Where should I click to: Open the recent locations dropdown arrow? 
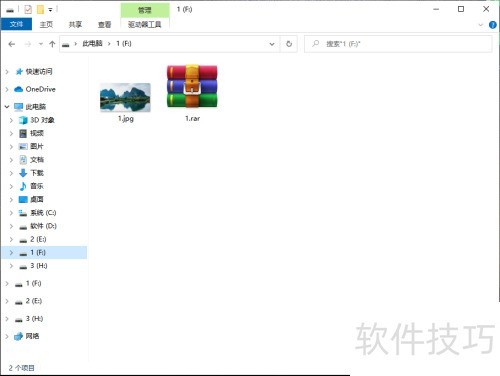coord(41,44)
